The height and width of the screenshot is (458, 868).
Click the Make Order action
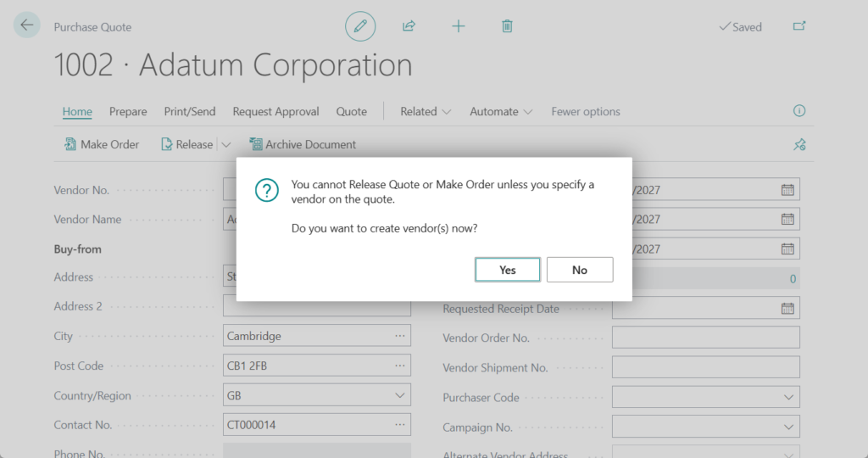coord(102,145)
